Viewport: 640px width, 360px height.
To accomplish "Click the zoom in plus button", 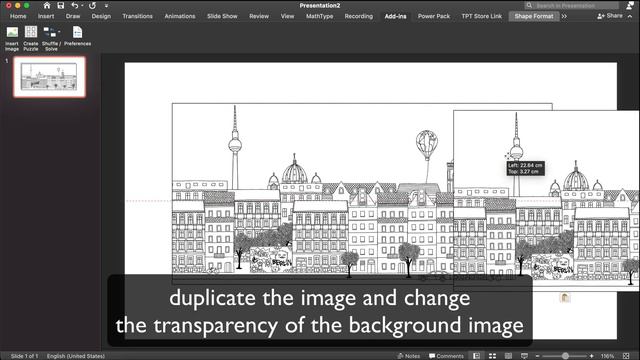I will click(x=591, y=356).
